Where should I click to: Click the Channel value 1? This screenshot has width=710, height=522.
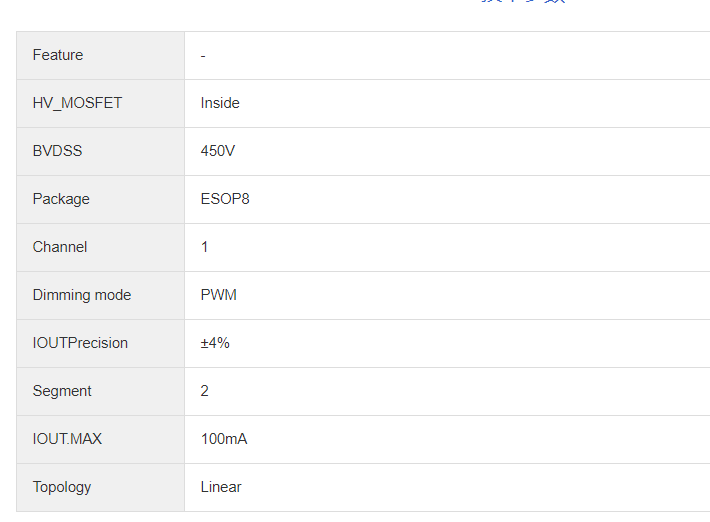point(205,247)
